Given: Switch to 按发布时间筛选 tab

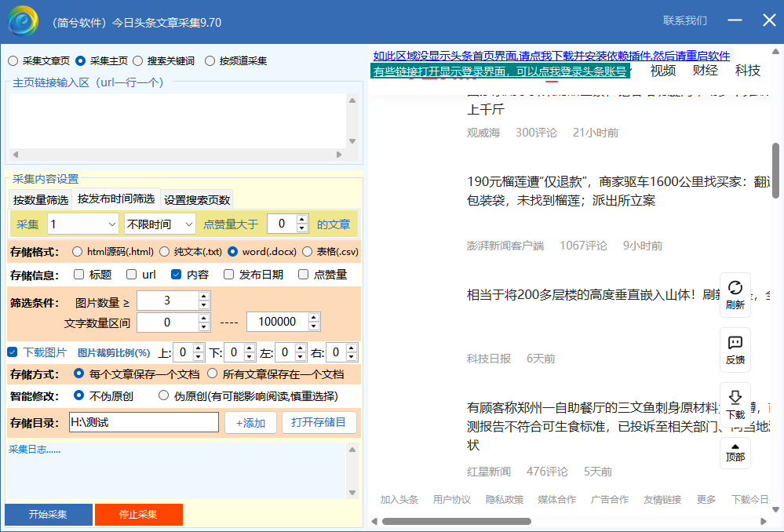Looking at the screenshot, I should (116, 199).
